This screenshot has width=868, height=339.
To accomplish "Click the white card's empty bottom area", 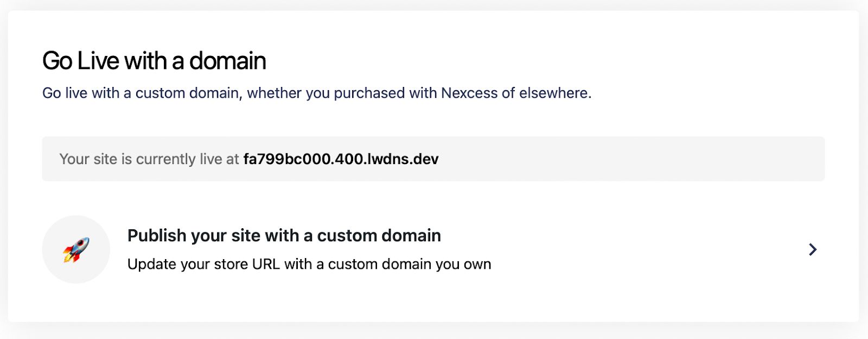I will [434, 305].
